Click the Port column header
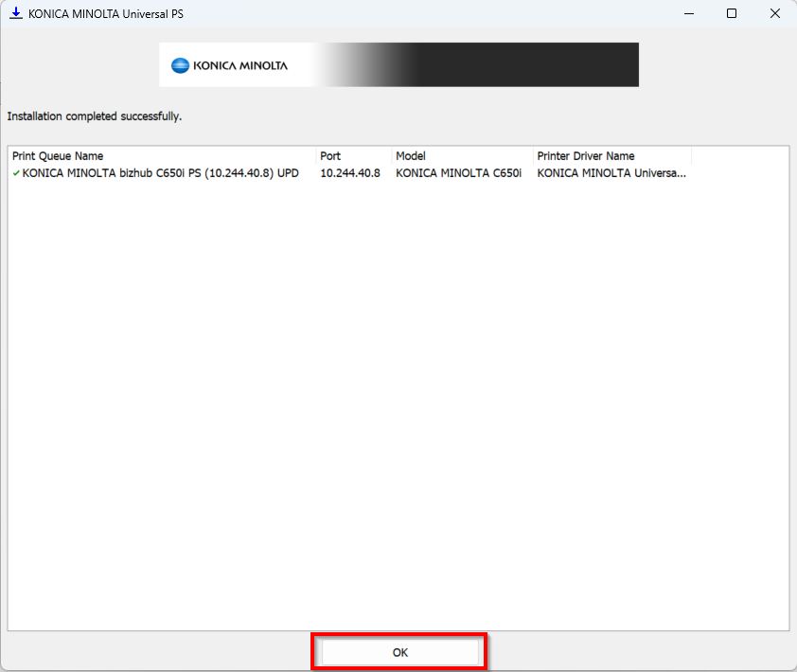The image size is (797, 672). coord(330,156)
